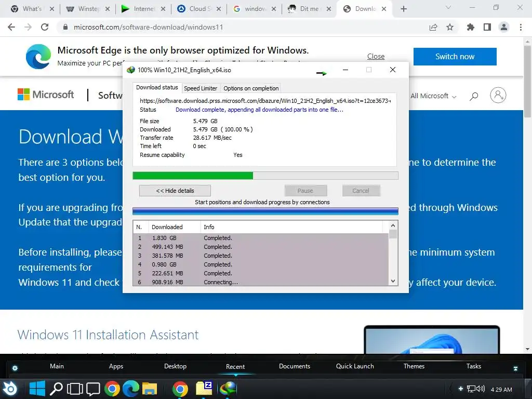Viewport: 532px width, 399px height.
Task: Click the Microsoft search magnifier icon
Action: (x=474, y=96)
